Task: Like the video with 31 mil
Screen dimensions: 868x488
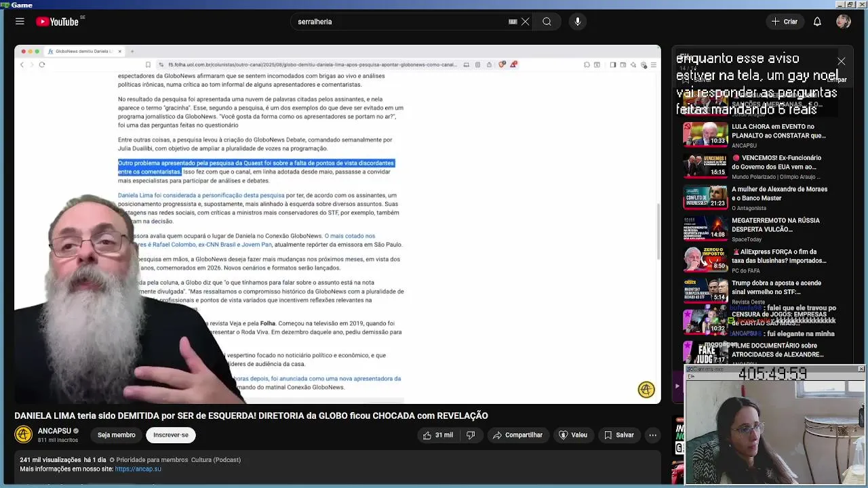Action: [x=437, y=435]
